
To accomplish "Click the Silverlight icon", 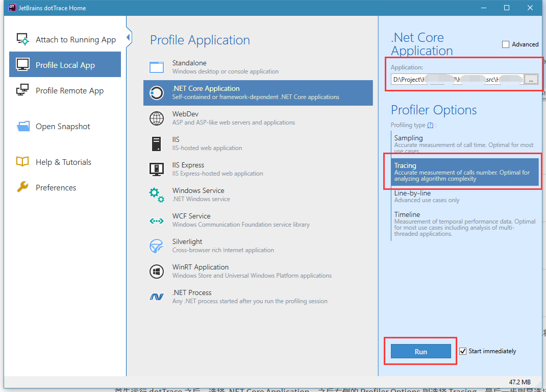I will click(157, 246).
